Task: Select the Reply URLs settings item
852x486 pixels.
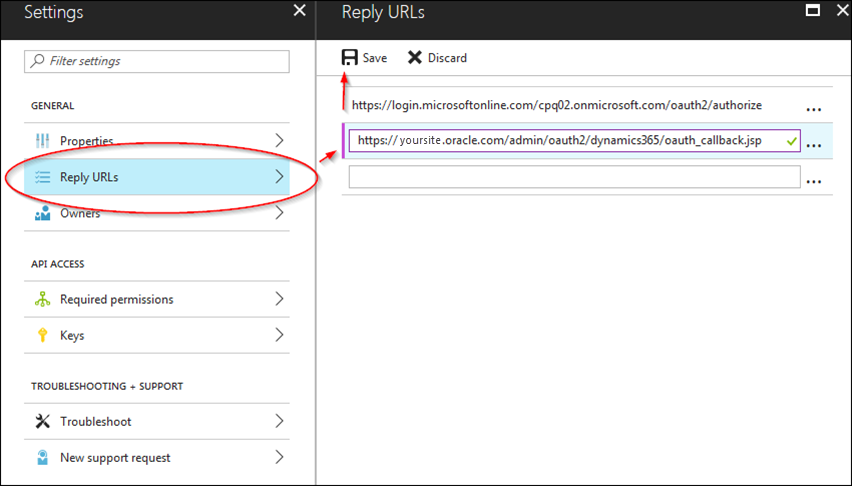Action: (x=156, y=177)
